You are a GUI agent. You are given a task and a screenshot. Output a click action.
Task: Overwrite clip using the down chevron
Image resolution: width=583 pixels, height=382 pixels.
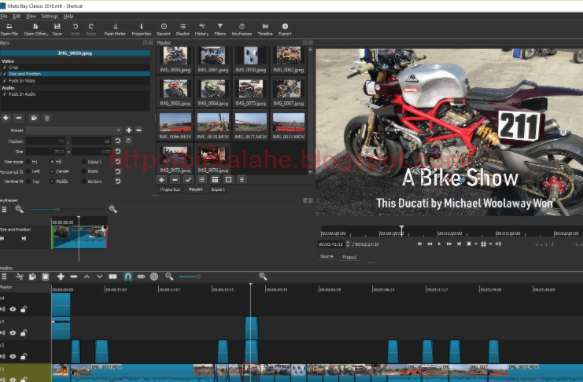[100, 276]
